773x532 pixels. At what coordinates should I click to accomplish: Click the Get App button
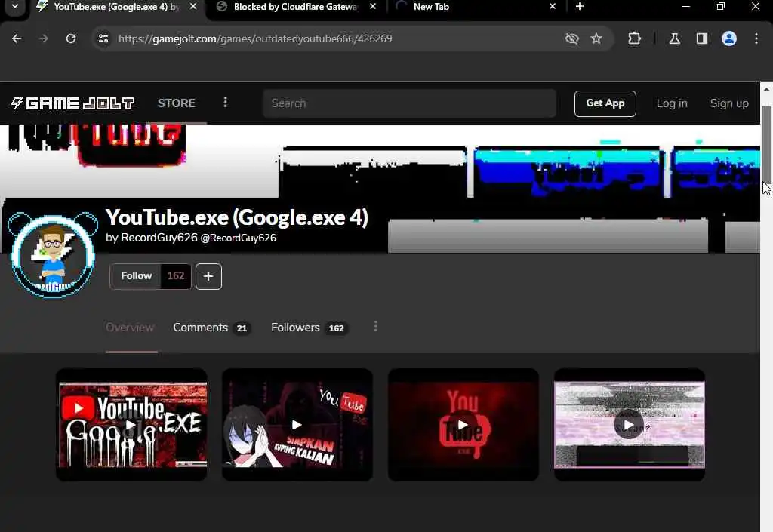605,103
